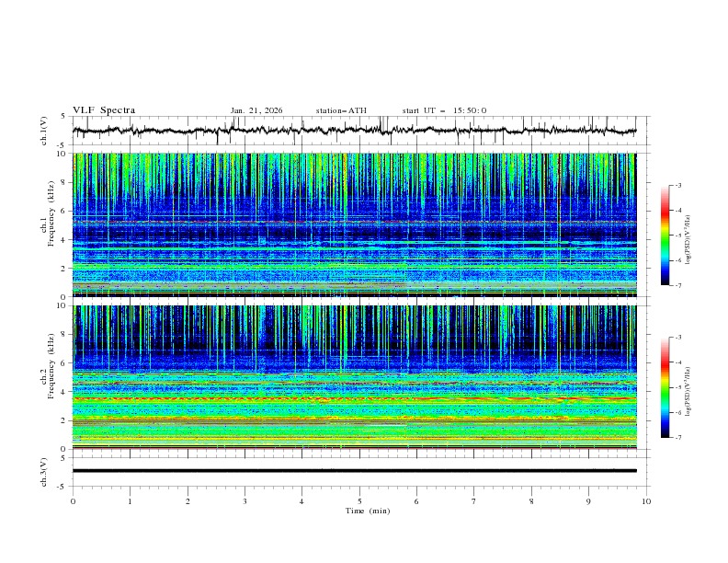Select the date text "Jan. 21, 2026"
Image resolution: width=728 pixels, height=563 pixels.
tap(256, 110)
